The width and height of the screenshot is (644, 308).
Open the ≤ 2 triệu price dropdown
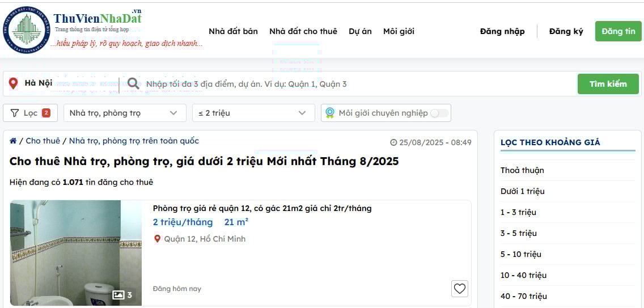pyautogui.click(x=253, y=113)
